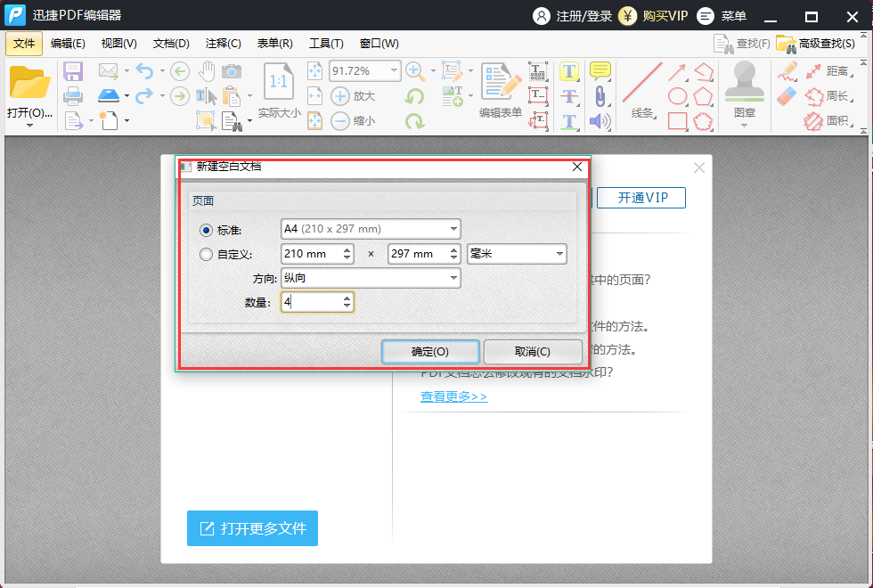873x588 pixels.
Task: Increase the custom height stepper value
Action: pos(453,249)
